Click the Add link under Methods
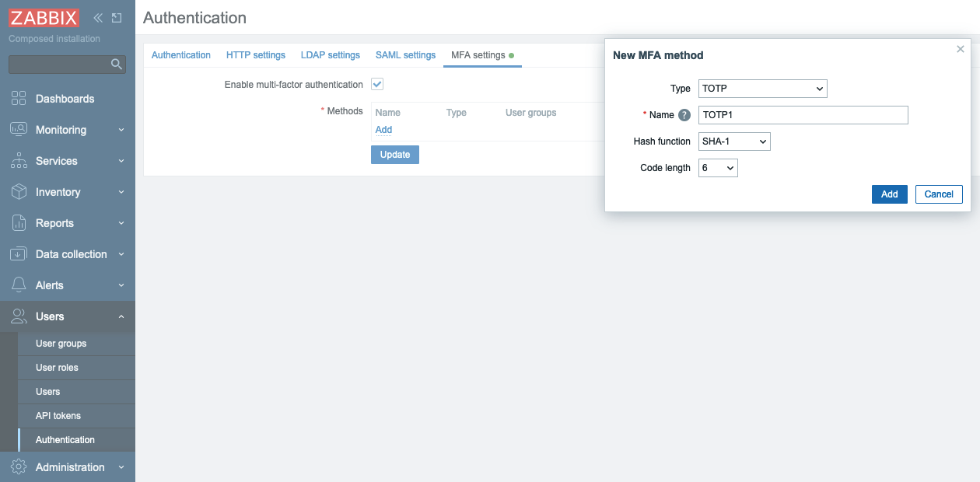The image size is (980, 482). pos(383,130)
